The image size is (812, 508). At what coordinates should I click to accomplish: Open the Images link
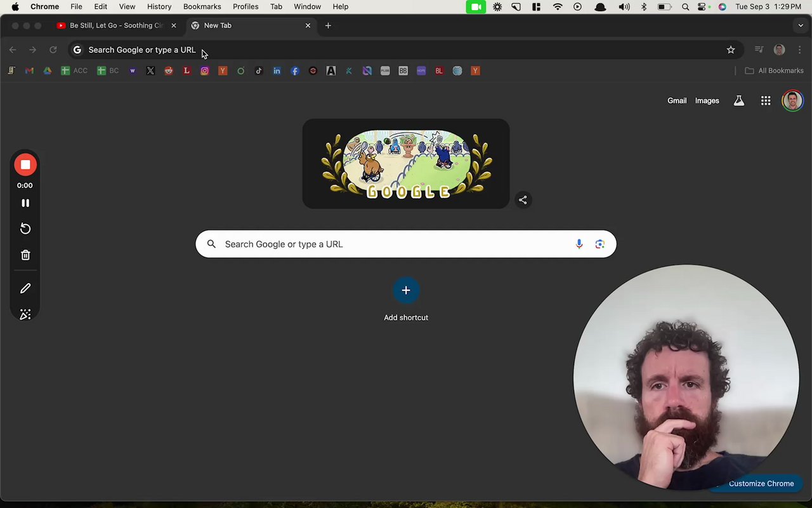pyautogui.click(x=707, y=100)
